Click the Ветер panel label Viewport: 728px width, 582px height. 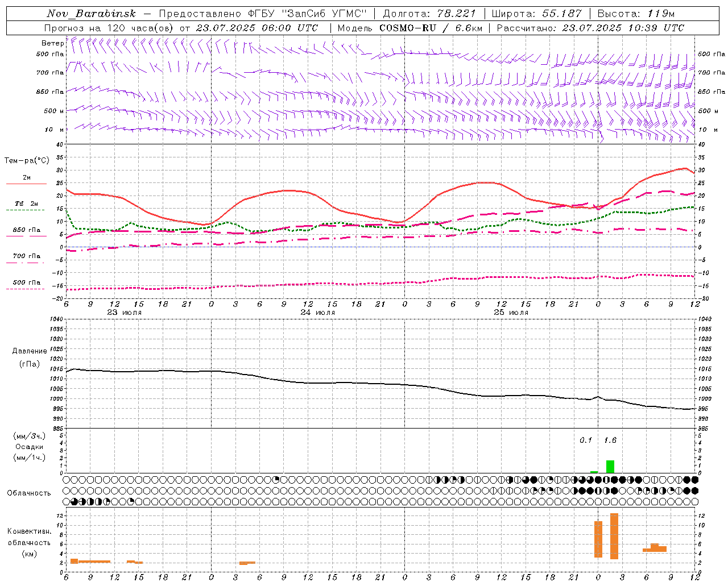click(x=52, y=43)
